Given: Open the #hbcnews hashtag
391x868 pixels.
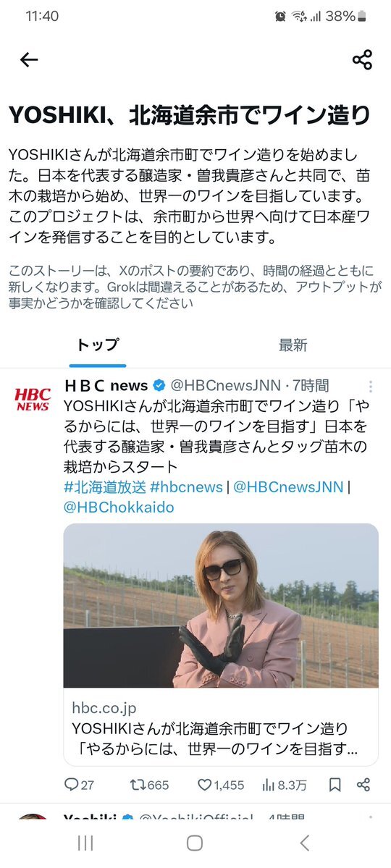Looking at the screenshot, I should [x=186, y=487].
